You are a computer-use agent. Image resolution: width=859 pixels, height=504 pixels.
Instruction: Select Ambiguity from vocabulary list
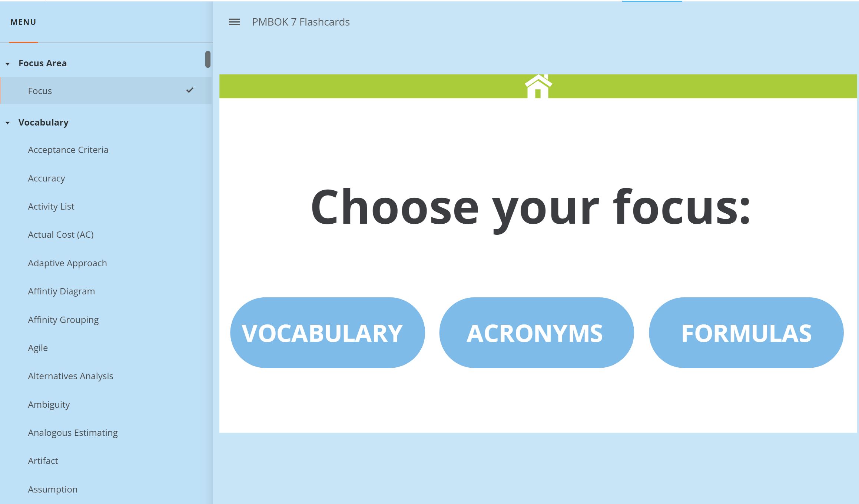(49, 404)
